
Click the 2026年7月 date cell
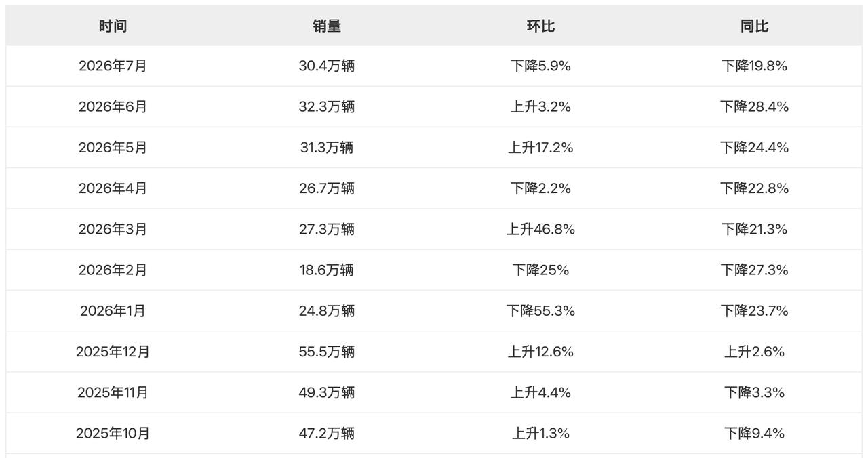113,66
